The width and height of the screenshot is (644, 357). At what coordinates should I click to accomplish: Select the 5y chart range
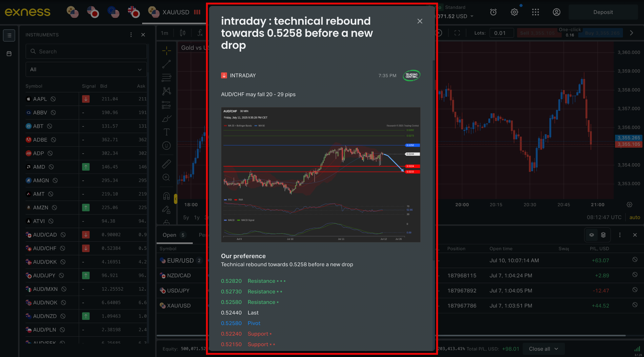click(x=186, y=218)
